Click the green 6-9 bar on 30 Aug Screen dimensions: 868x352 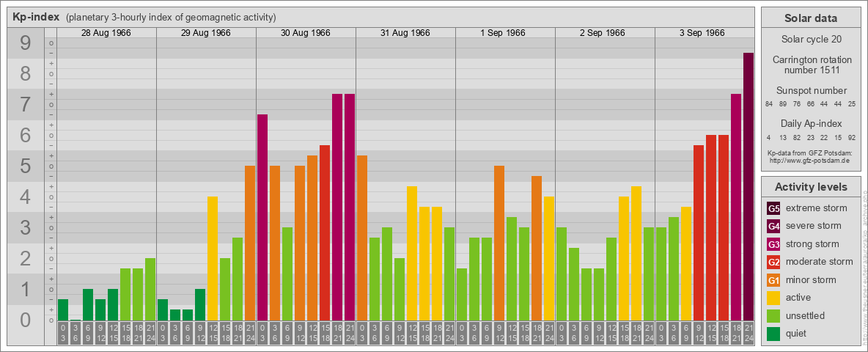click(287, 274)
